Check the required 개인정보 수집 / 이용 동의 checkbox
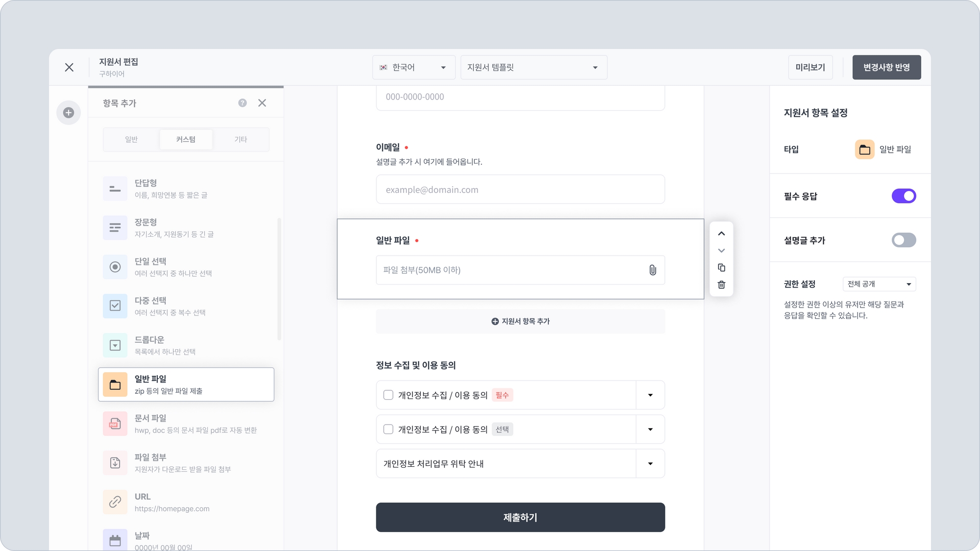The height and width of the screenshot is (551, 980). 388,395
